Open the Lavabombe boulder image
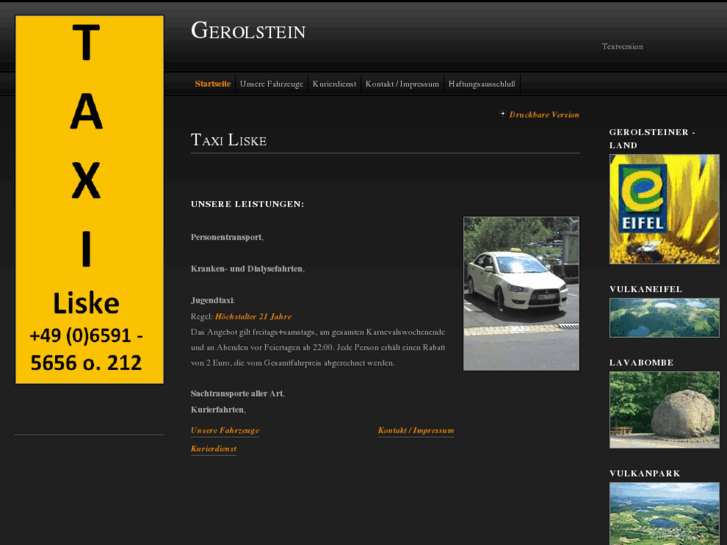Viewport: 727px width, 545px height. (x=664, y=410)
